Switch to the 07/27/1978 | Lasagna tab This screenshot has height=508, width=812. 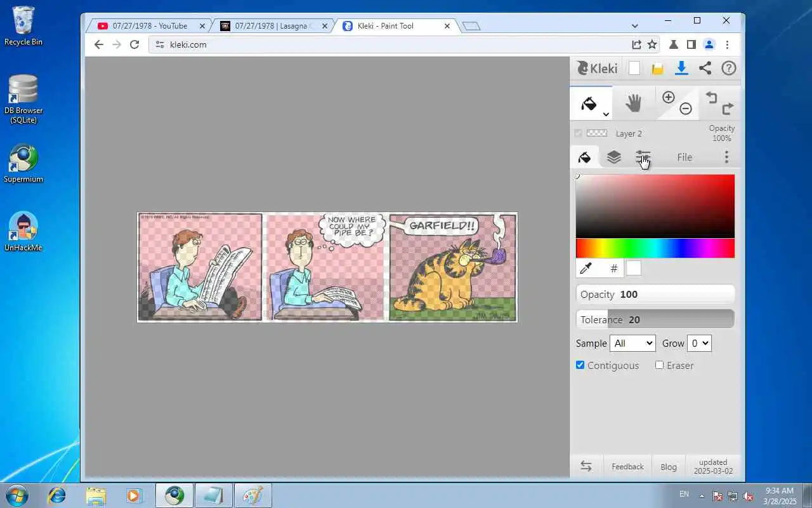click(273, 26)
